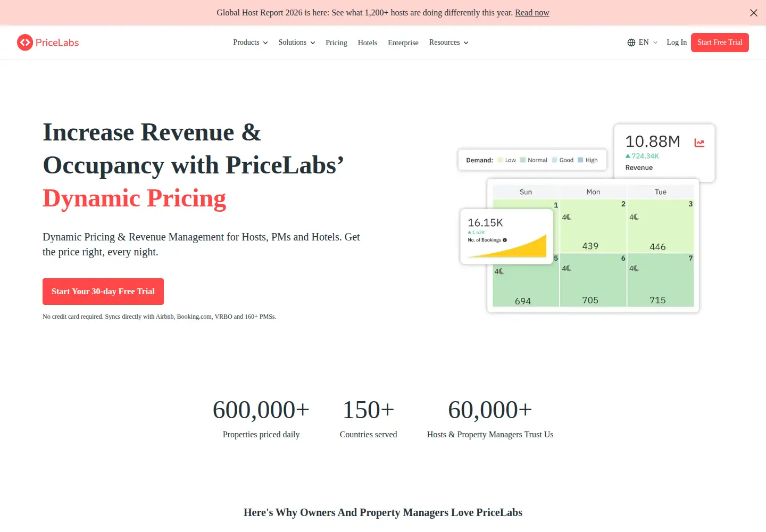Select the calendar price 439
This screenshot has width=766, height=532.
[x=590, y=246]
